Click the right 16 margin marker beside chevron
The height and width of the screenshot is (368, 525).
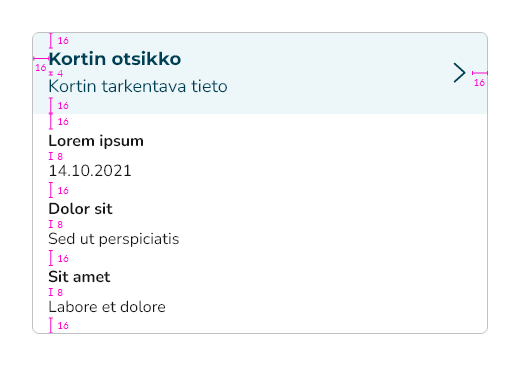pyautogui.click(x=479, y=79)
